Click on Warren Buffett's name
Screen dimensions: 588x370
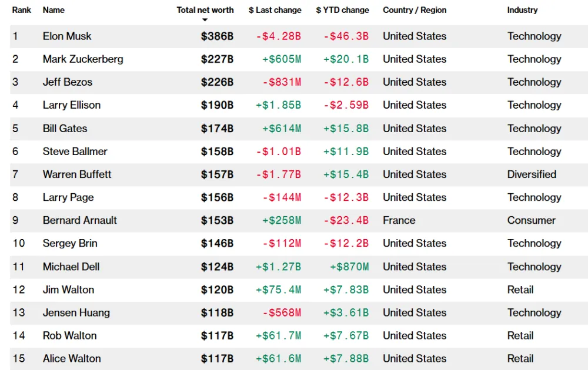pos(76,174)
